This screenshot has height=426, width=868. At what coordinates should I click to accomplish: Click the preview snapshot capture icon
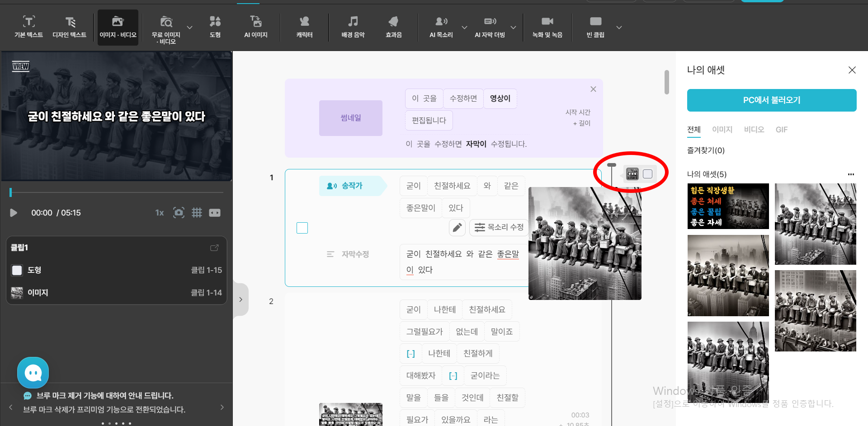click(x=179, y=213)
